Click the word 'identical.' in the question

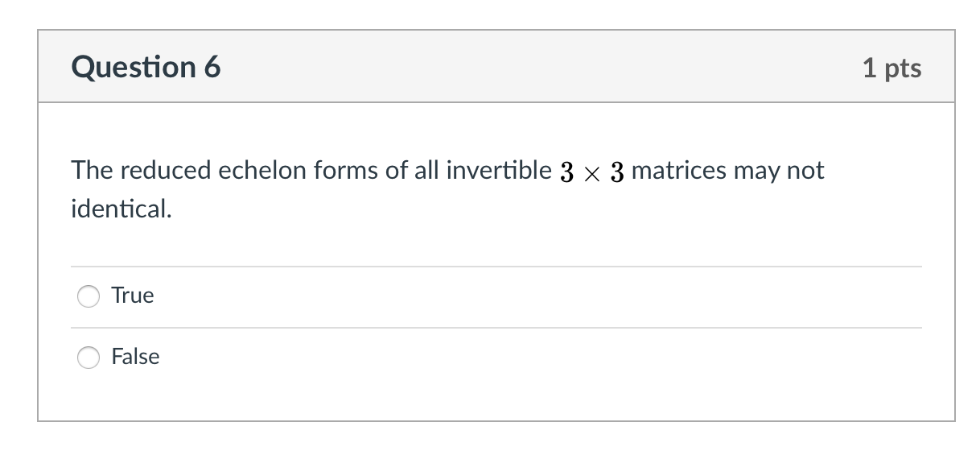(121, 209)
